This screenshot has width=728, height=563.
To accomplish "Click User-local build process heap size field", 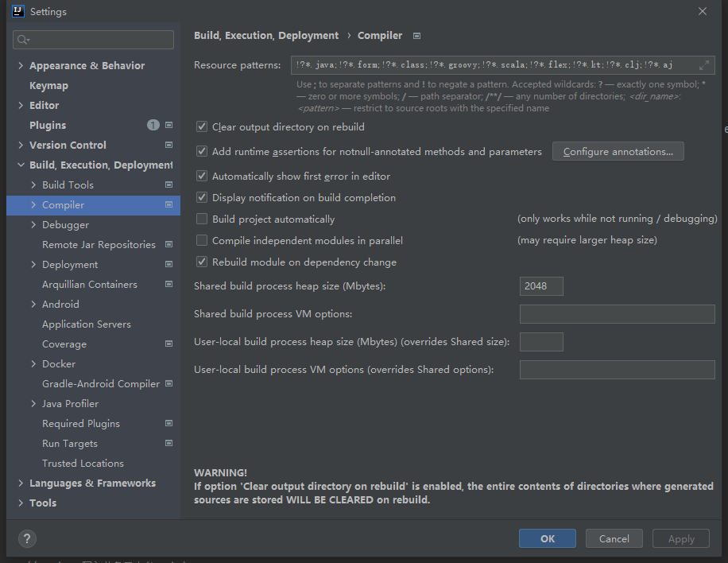I will coord(541,342).
